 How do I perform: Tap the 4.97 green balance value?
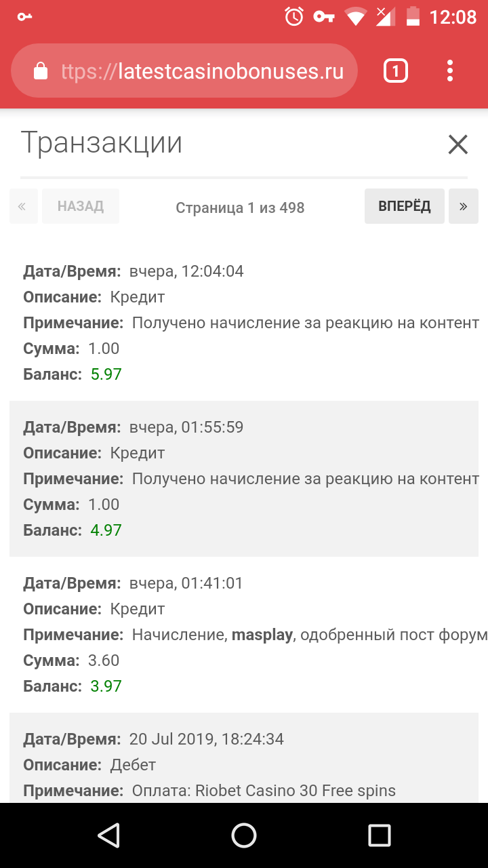[106, 530]
